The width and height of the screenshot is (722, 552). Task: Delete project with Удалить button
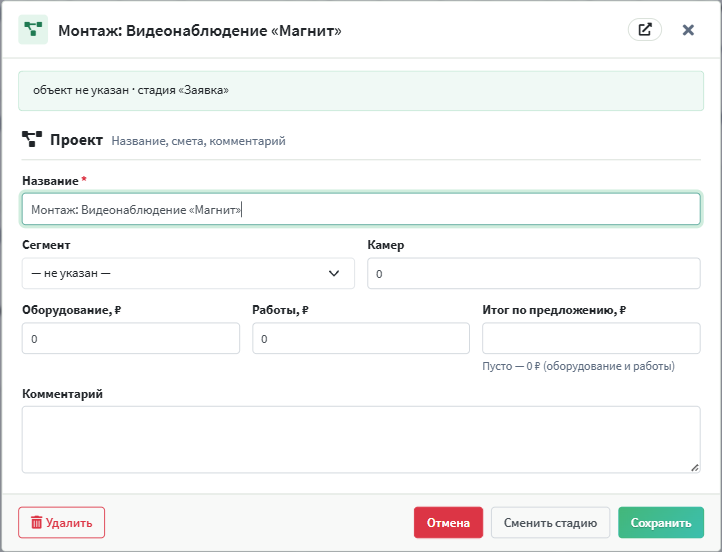coord(62,523)
